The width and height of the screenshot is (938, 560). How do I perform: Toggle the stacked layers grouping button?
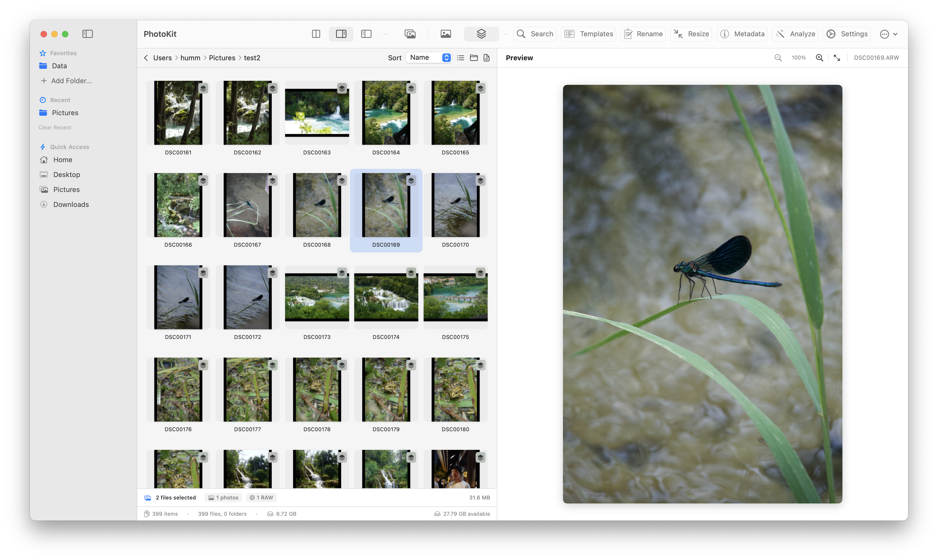481,34
